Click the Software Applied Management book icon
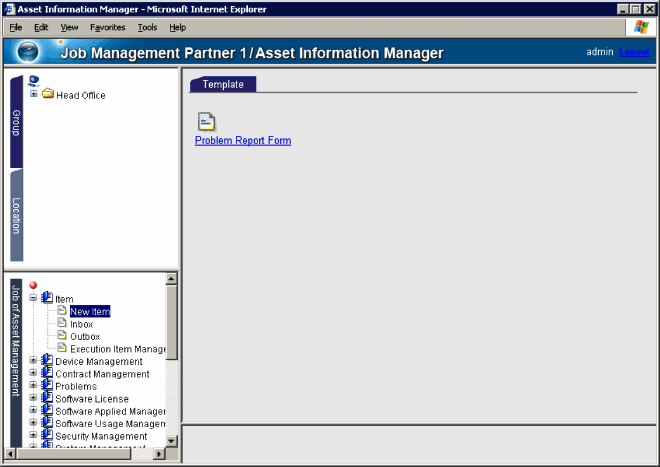Image resolution: width=660 pixels, height=467 pixels. (47, 410)
